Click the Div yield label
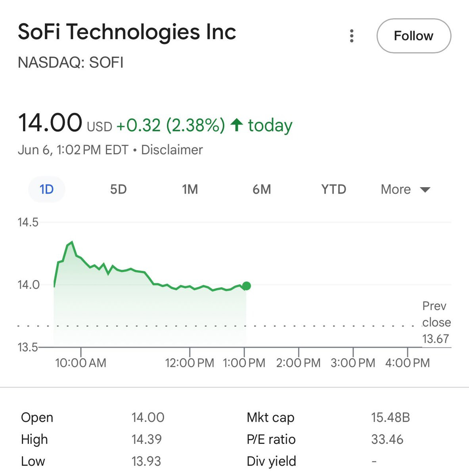Image resolution: width=469 pixels, height=476 pixels. [x=271, y=461]
